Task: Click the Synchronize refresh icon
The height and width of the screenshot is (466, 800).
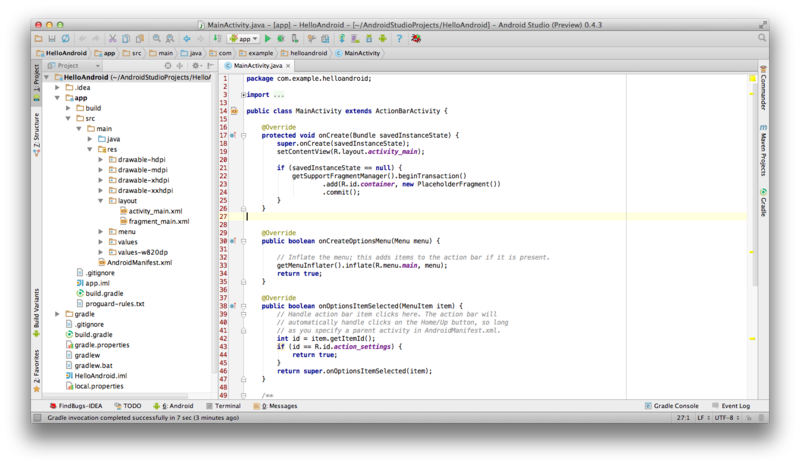Action: point(66,38)
